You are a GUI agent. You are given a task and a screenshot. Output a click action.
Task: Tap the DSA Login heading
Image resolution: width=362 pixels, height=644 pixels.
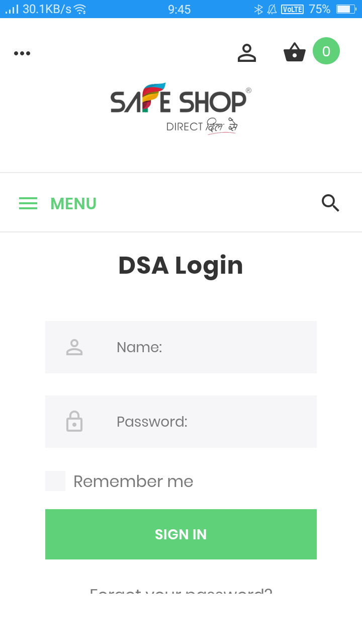180,266
